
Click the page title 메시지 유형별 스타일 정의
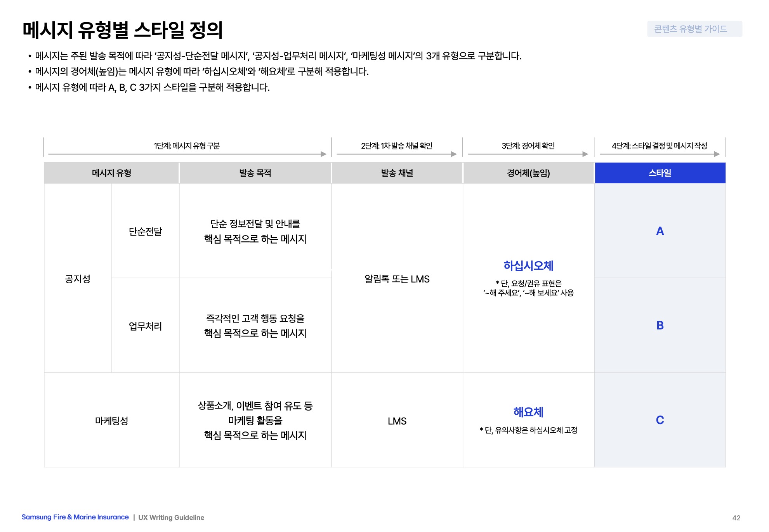(123, 30)
